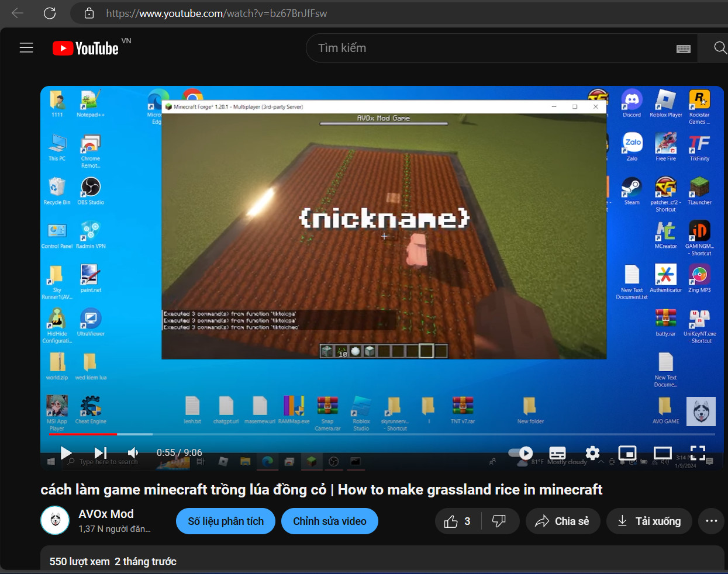Like the video with thumbs up
Viewport: 728px width, 574px height.
coord(458,521)
